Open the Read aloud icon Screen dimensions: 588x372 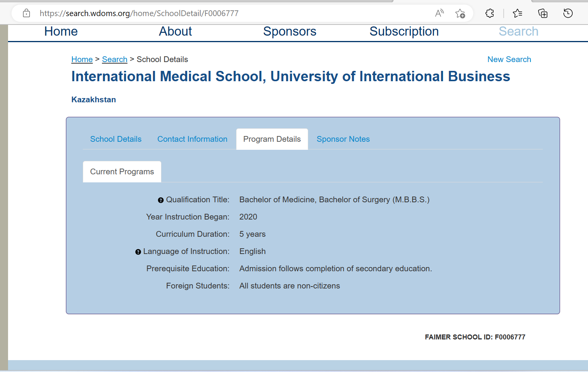[x=439, y=13]
